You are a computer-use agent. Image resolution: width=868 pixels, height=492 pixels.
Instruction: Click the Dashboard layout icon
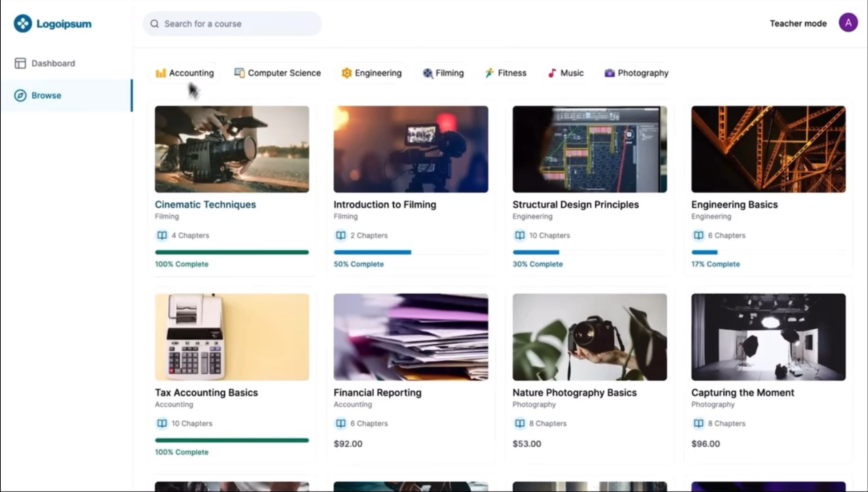point(20,63)
